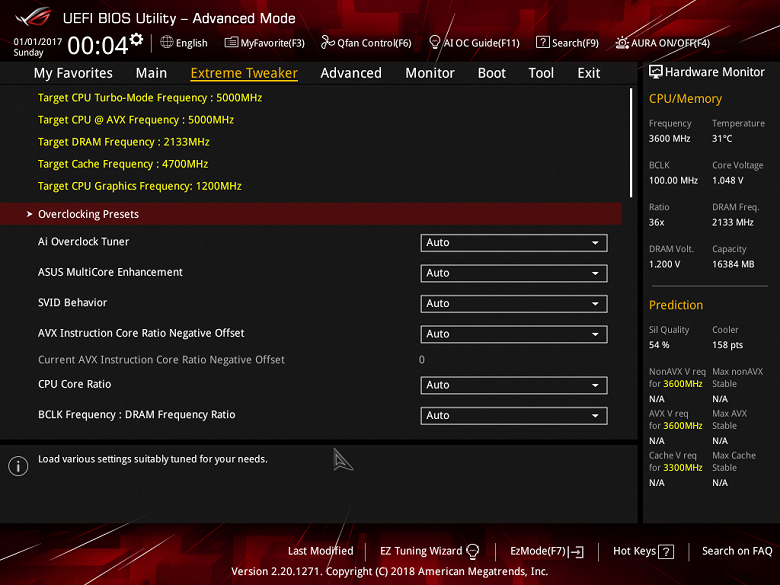The height and width of the screenshot is (585, 780).
Task: Click the SVID Behavior label
Action: [72, 302]
